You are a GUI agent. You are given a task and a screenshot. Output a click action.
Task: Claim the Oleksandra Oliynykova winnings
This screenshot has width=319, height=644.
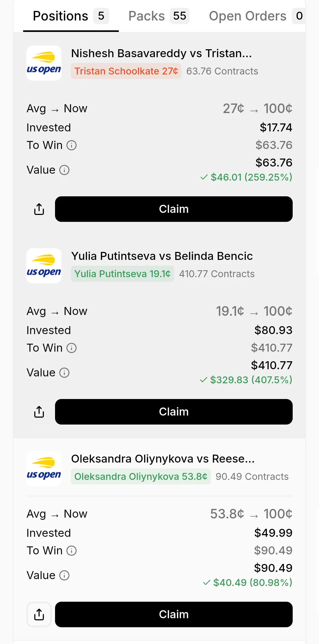coord(174,614)
